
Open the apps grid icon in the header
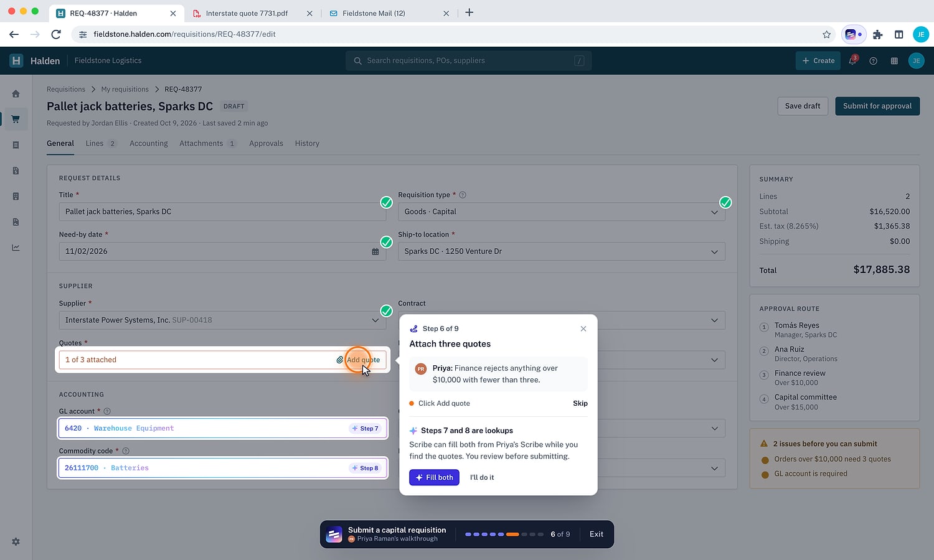click(894, 61)
